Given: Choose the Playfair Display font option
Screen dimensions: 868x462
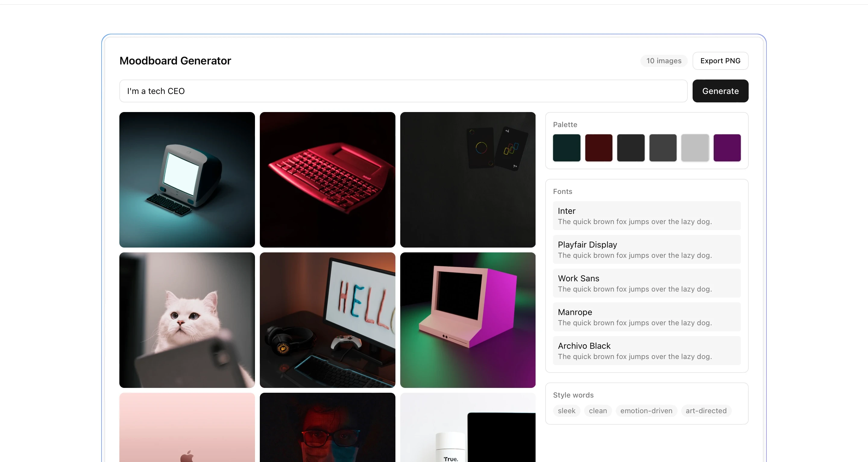Looking at the screenshot, I should click(x=646, y=249).
